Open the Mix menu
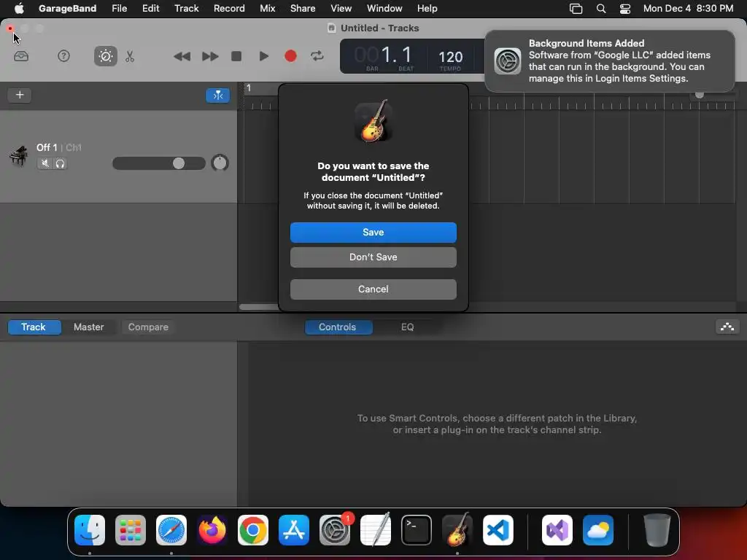 click(267, 8)
